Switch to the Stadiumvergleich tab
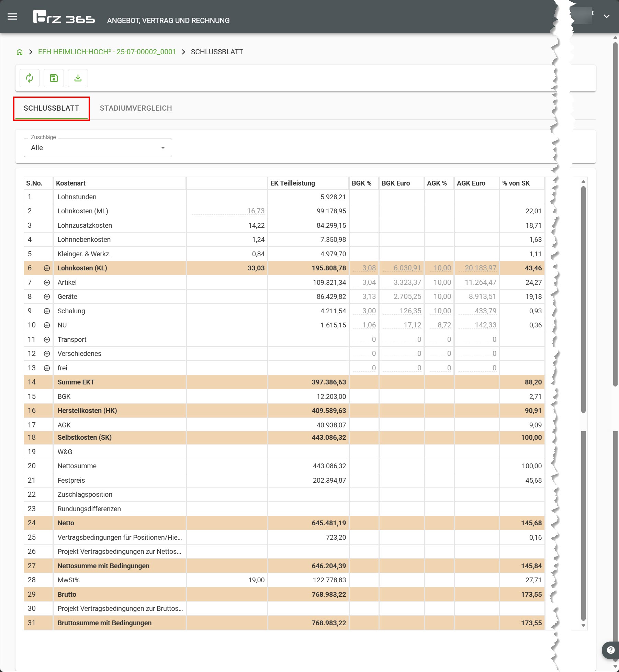 [136, 108]
